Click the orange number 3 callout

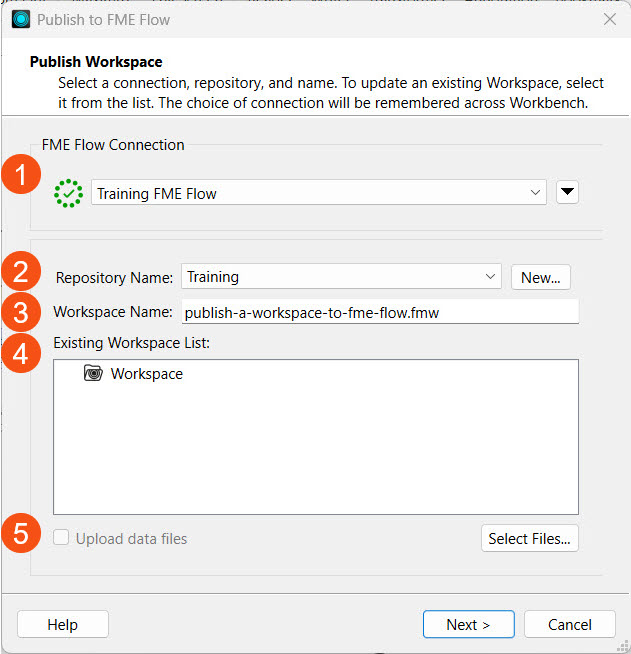[21, 311]
